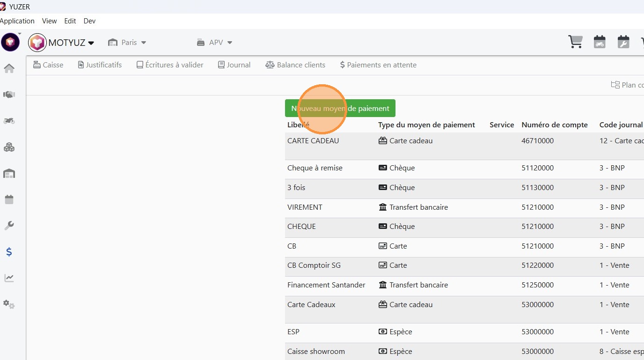Switch to the Caisse tab
Viewport: 644px width, 360px height.
(48, 65)
